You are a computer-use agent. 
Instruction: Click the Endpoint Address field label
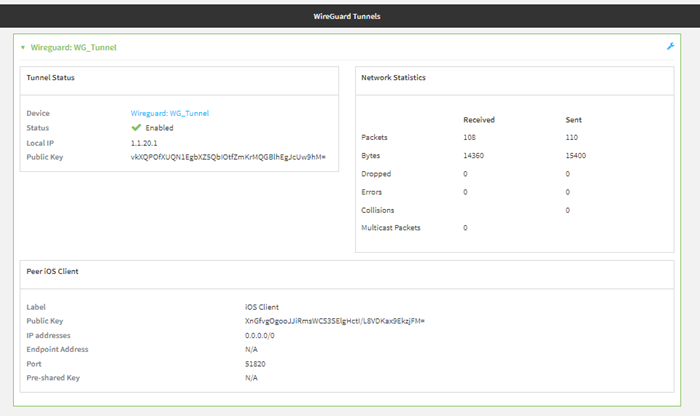[57, 349]
